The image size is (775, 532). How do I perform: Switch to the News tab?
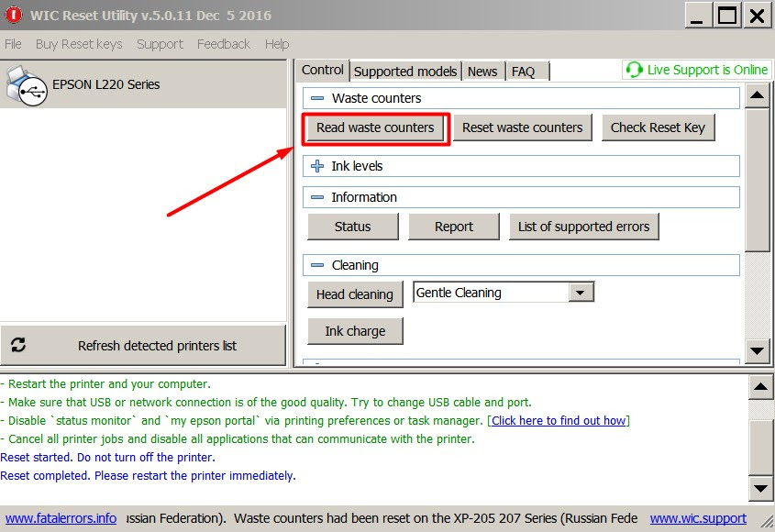click(482, 72)
